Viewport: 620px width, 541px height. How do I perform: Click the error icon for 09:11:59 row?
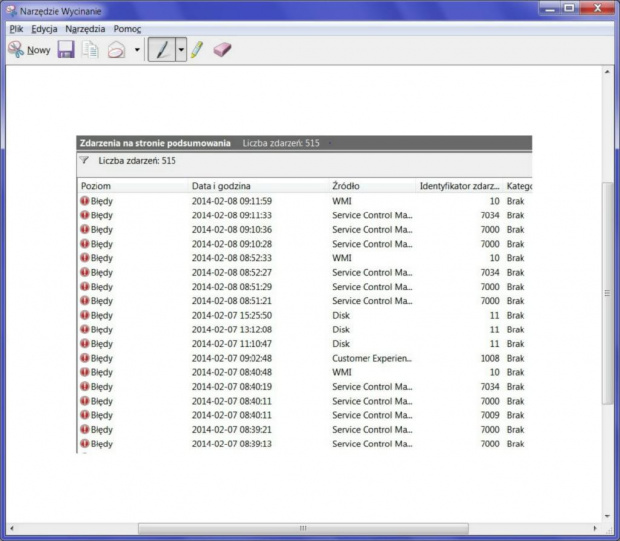coord(85,201)
